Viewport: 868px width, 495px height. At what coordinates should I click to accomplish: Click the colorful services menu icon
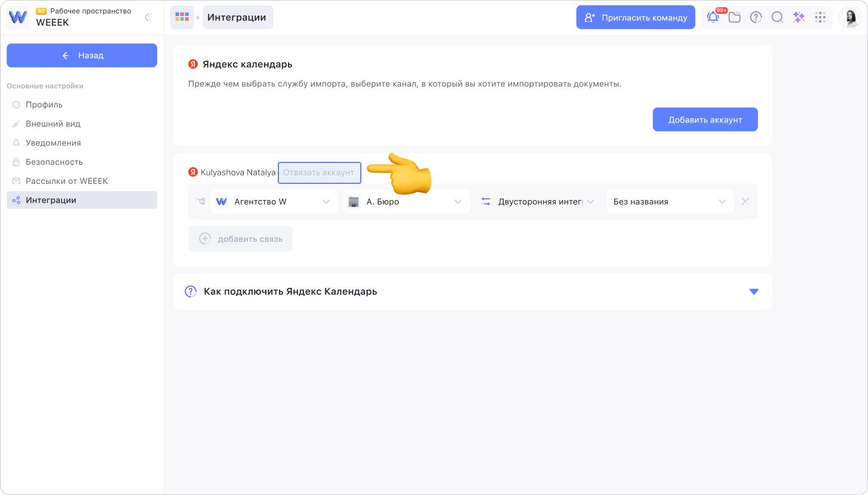182,17
